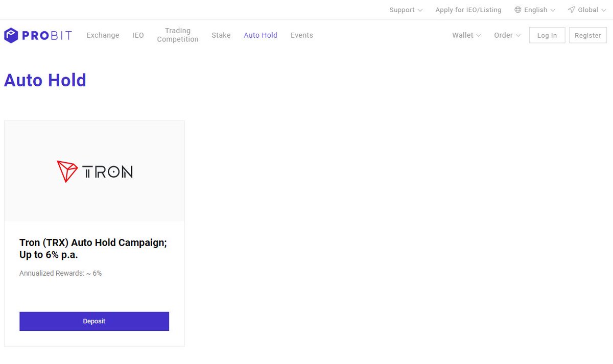
Task: Navigate to the Stake page
Action: [221, 35]
